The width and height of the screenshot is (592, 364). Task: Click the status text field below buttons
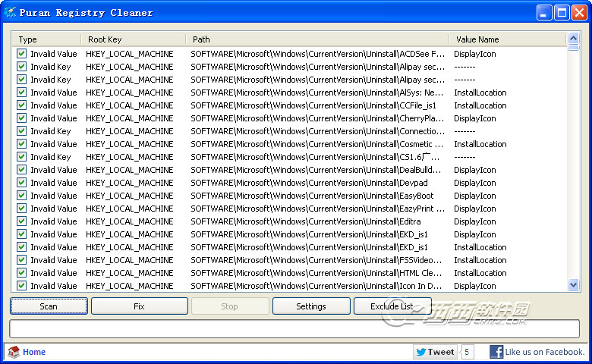coord(294,328)
